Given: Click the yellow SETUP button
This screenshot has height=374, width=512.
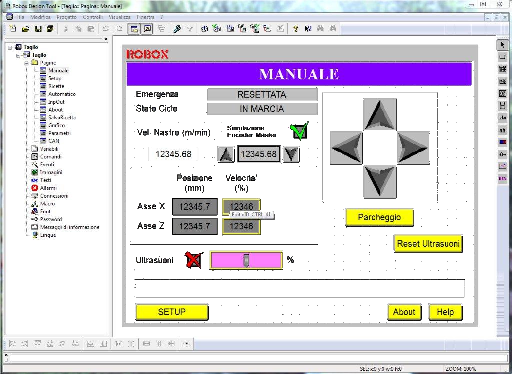Looking at the screenshot, I should (172, 312).
